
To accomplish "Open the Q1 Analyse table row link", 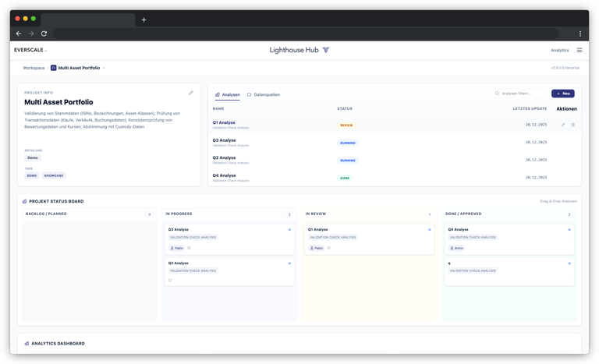I will point(224,122).
